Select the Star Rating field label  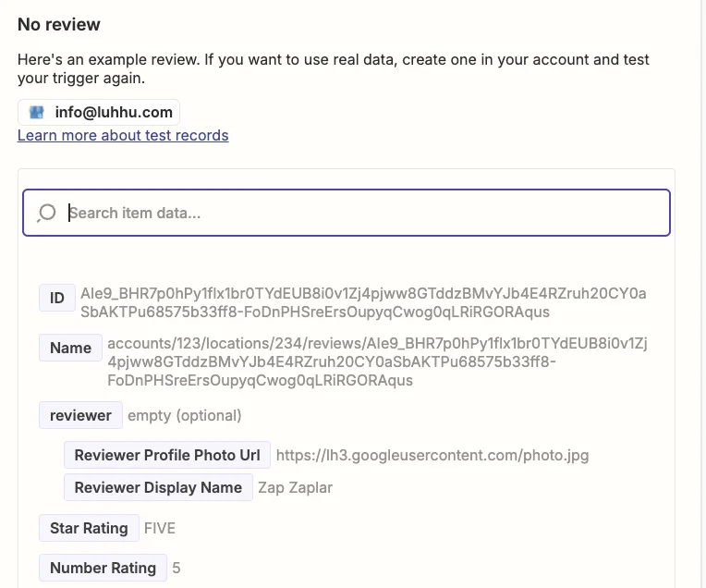pos(89,528)
